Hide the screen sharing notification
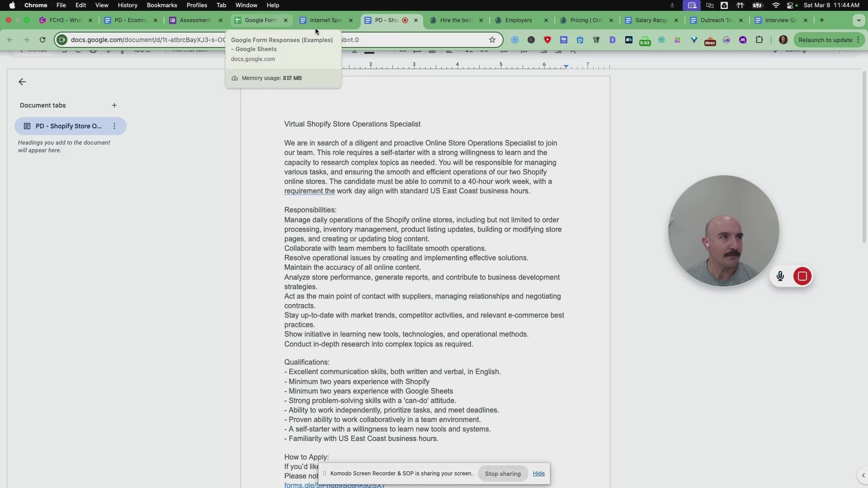868x488 pixels. click(x=538, y=473)
